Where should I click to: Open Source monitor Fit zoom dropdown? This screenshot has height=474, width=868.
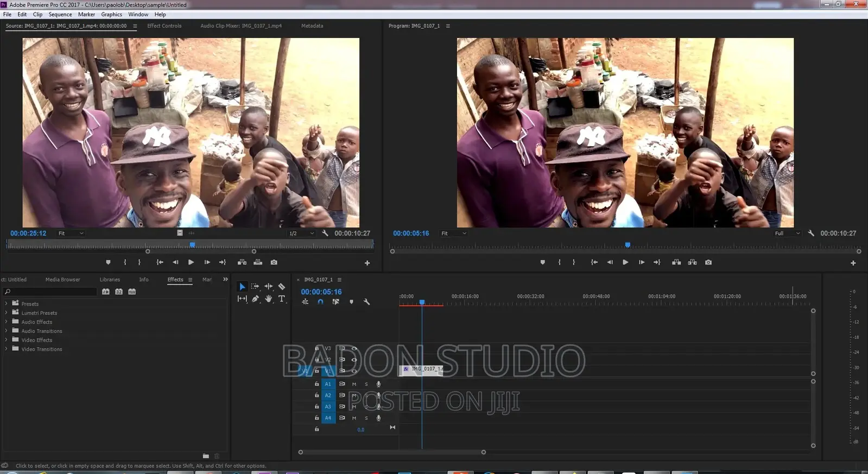(71, 233)
